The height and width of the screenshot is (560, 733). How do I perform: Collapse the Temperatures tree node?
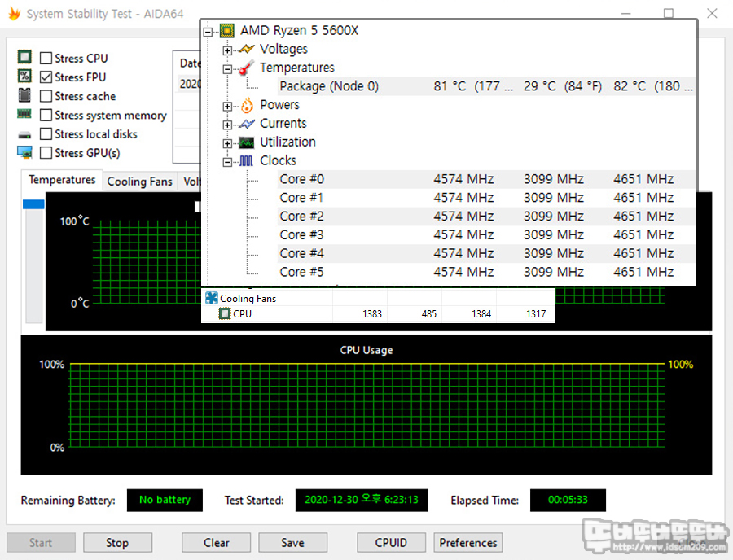(227, 69)
